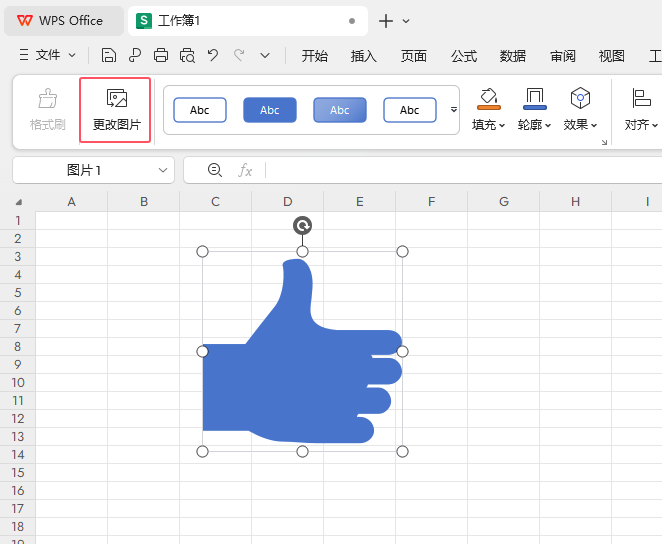The height and width of the screenshot is (544, 662).
Task: Switch to the 工作簿1 workbook tab
Action: point(247,21)
